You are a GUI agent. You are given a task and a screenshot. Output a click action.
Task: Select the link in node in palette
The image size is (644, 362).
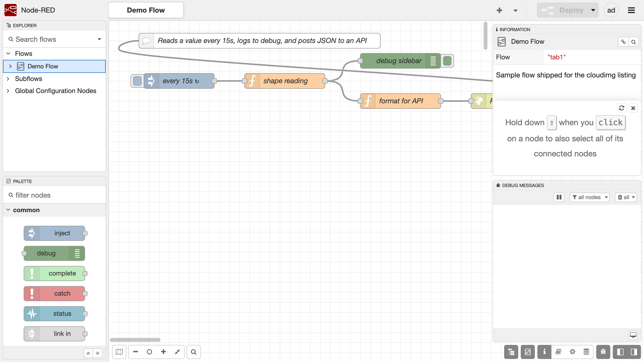point(54,334)
